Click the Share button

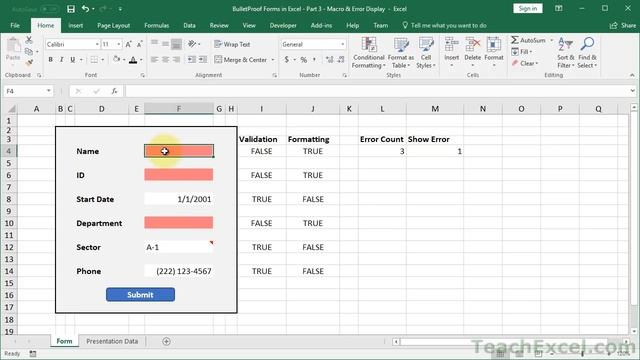(x=623, y=25)
